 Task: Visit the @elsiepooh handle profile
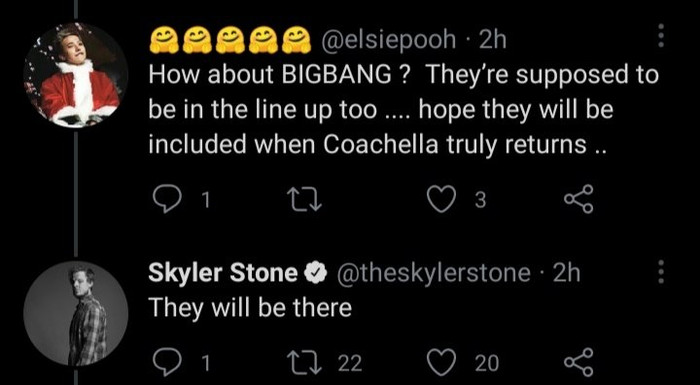tap(387, 42)
